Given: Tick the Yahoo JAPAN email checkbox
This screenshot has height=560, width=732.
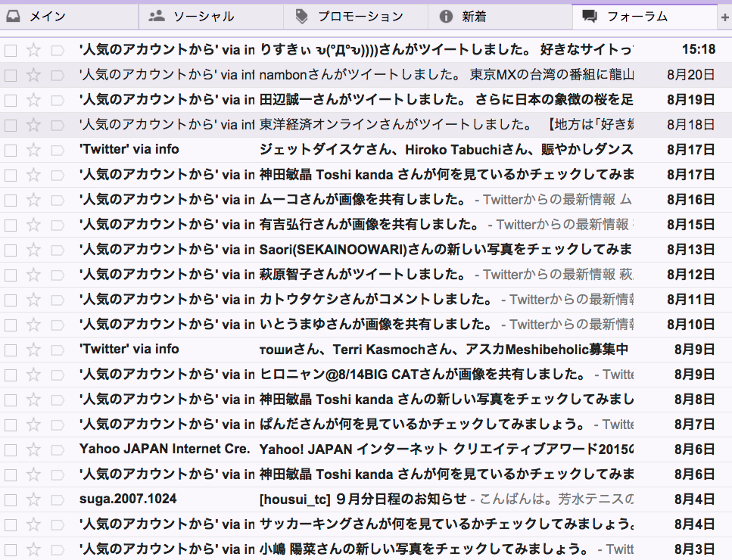Looking at the screenshot, I should (x=11, y=450).
